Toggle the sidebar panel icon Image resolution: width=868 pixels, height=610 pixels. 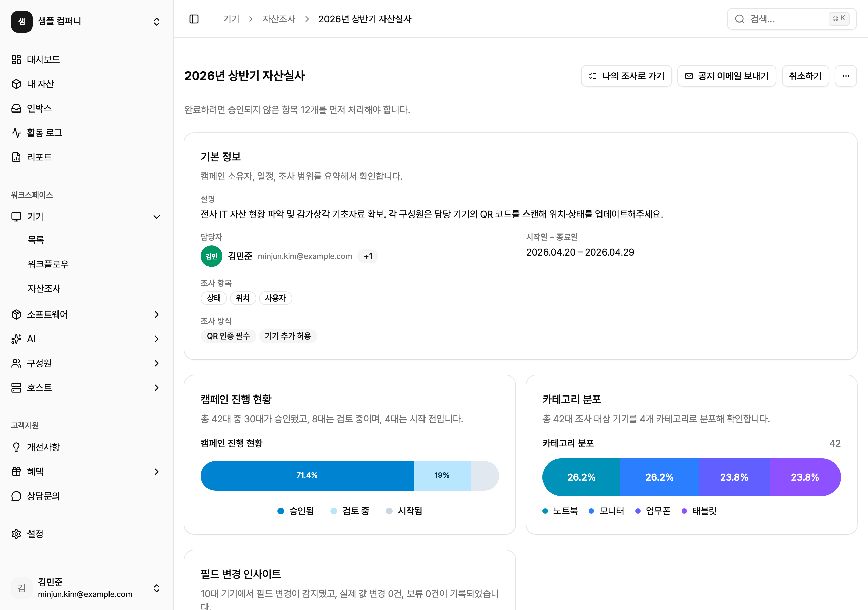(x=194, y=19)
